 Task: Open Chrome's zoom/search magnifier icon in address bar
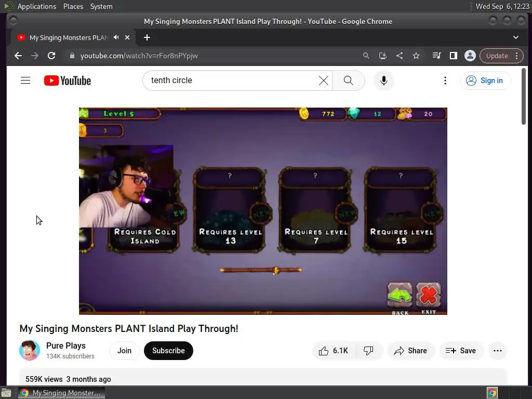click(x=366, y=56)
